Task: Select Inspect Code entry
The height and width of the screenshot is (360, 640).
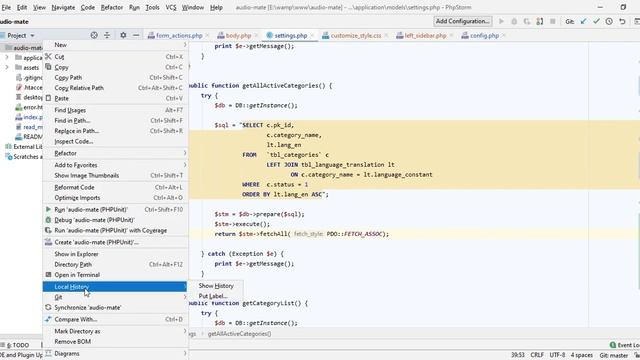Action: (x=115, y=141)
